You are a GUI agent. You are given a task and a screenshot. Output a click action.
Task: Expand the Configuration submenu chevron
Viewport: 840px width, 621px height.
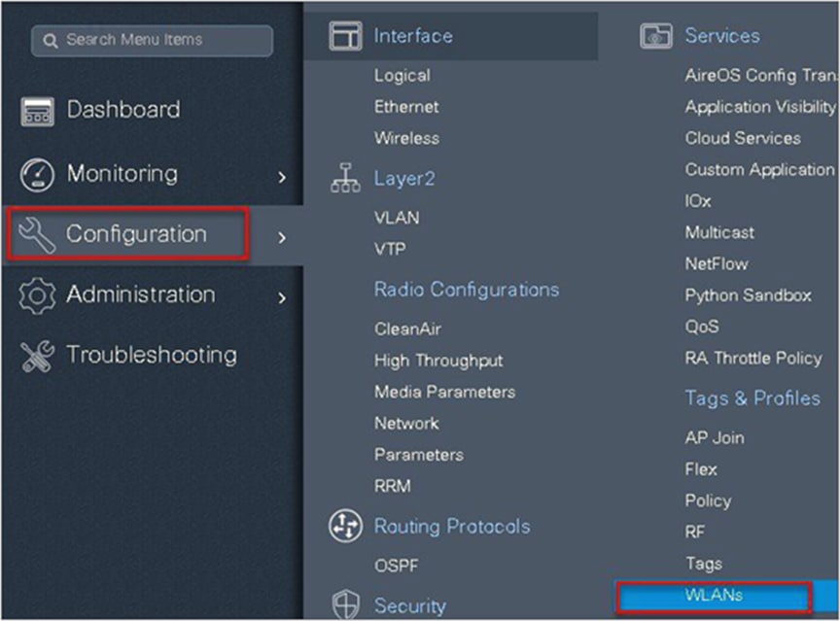tap(282, 238)
